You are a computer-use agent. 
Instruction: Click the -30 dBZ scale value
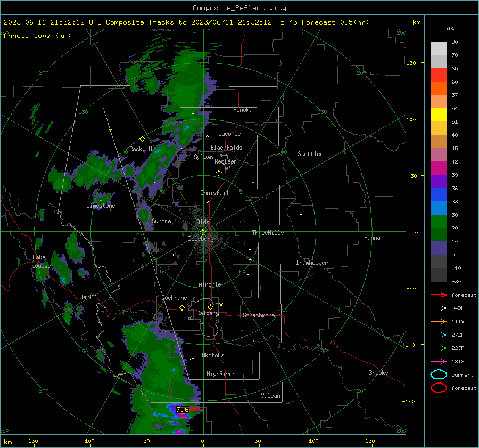456,281
